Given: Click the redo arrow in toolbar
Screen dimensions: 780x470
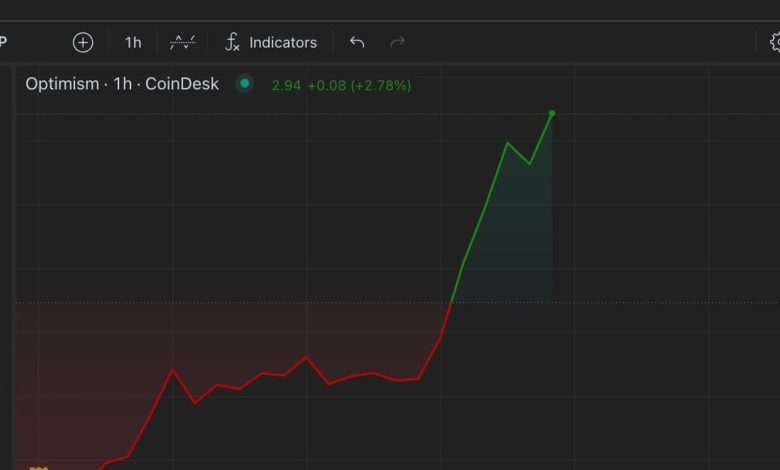Looking at the screenshot, I should [397, 42].
